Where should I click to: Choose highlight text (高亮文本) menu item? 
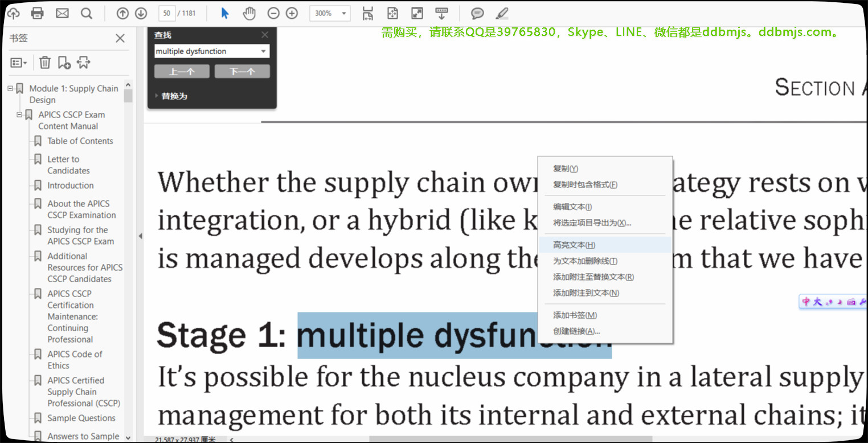tap(604, 245)
